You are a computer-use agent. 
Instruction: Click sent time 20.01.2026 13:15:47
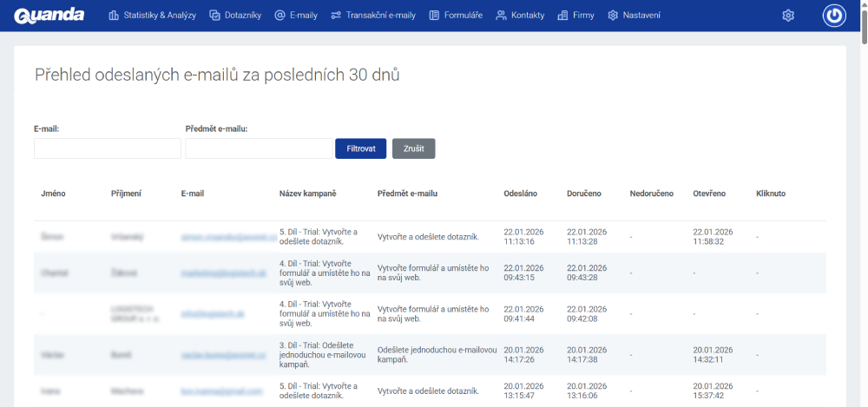tap(523, 391)
